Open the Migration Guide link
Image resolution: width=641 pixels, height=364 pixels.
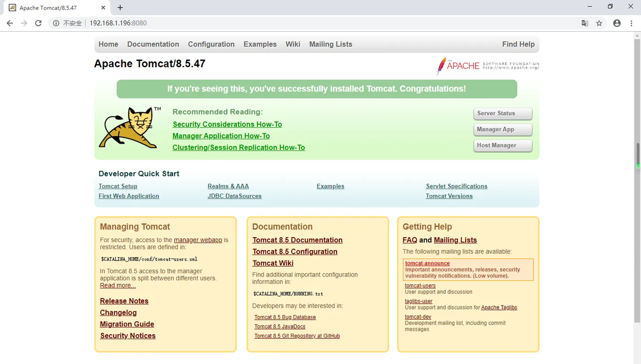127,324
